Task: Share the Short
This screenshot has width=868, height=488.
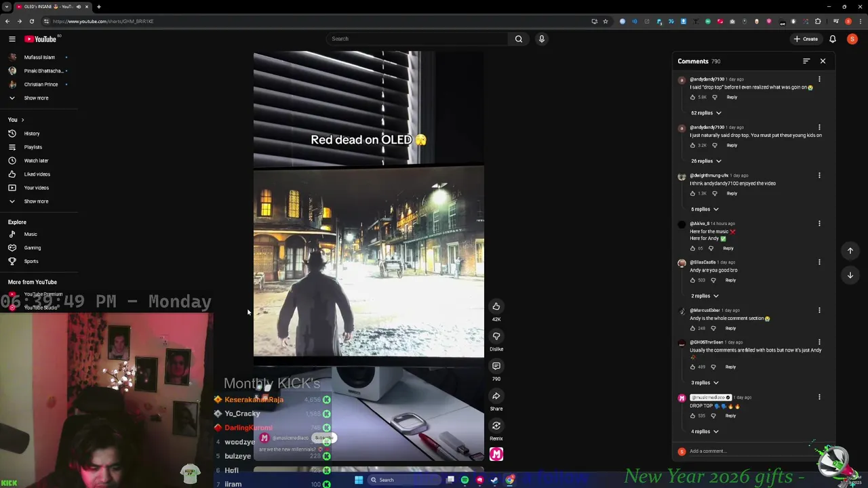Action: click(496, 396)
